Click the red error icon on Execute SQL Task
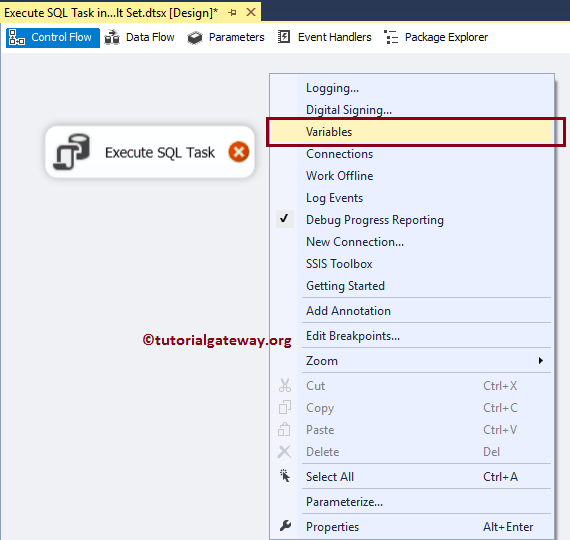The height and width of the screenshot is (540, 570). (239, 152)
